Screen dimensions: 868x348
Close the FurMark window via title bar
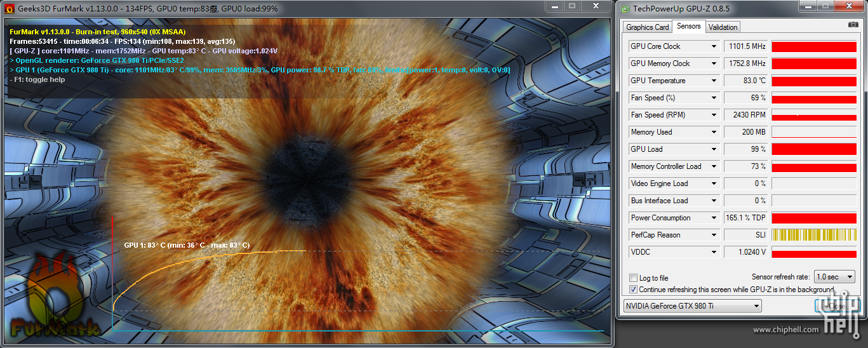click(596, 6)
